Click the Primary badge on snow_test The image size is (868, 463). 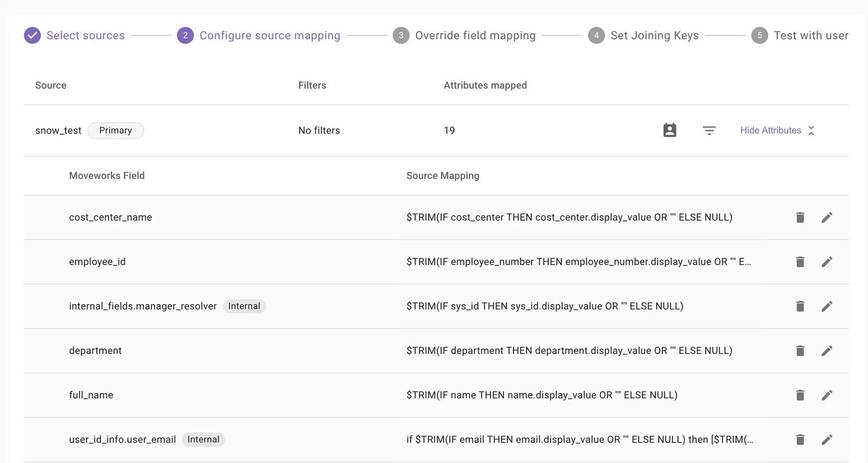pyautogui.click(x=116, y=130)
